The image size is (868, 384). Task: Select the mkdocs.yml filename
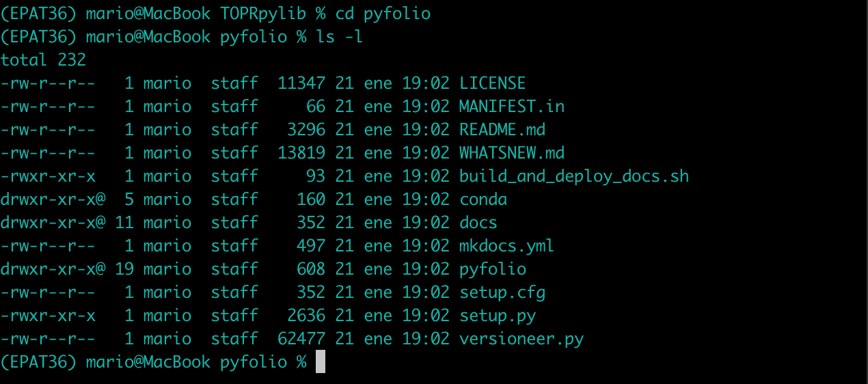click(x=506, y=246)
